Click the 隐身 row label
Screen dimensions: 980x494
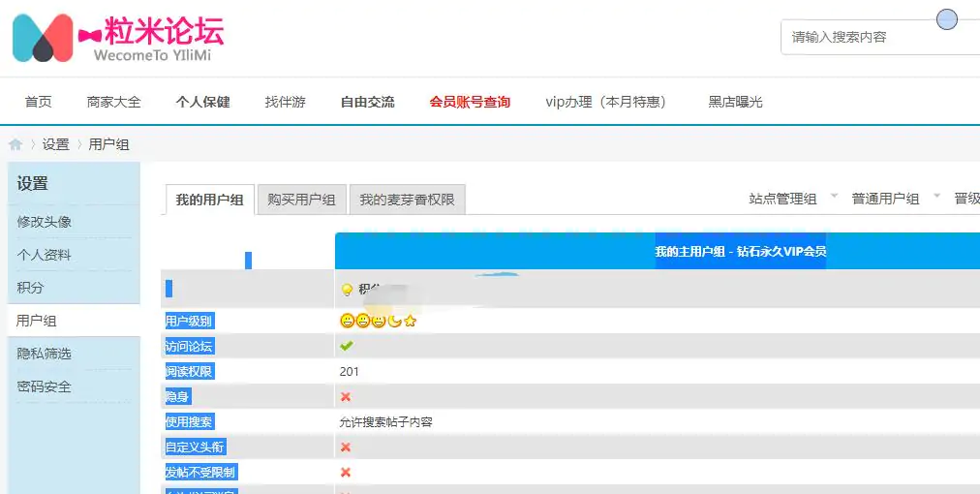pyautogui.click(x=177, y=396)
